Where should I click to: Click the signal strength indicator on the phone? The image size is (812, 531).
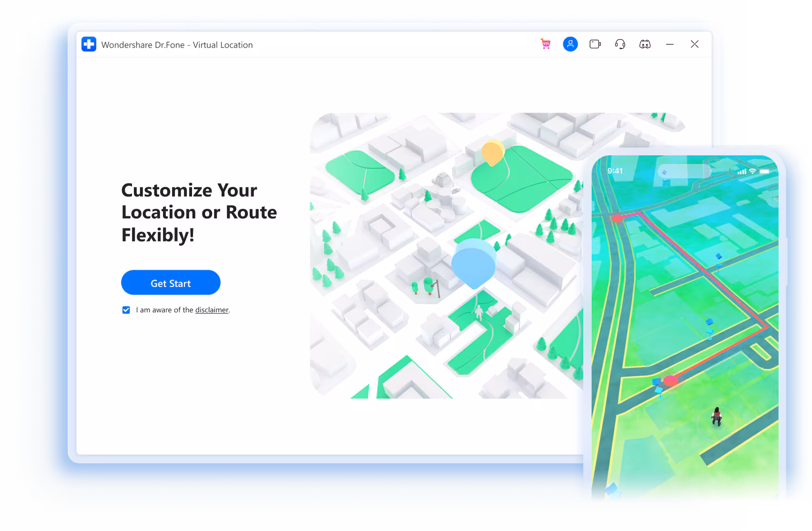pyautogui.click(x=742, y=172)
